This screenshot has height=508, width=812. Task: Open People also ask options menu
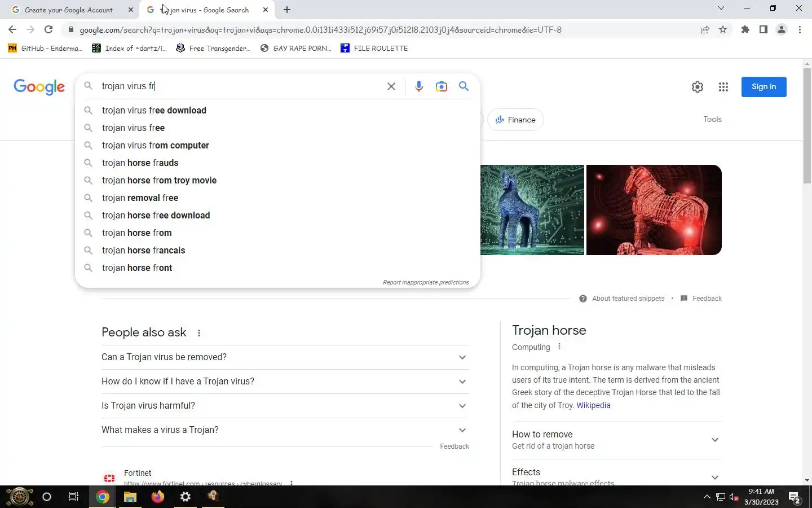tap(199, 333)
